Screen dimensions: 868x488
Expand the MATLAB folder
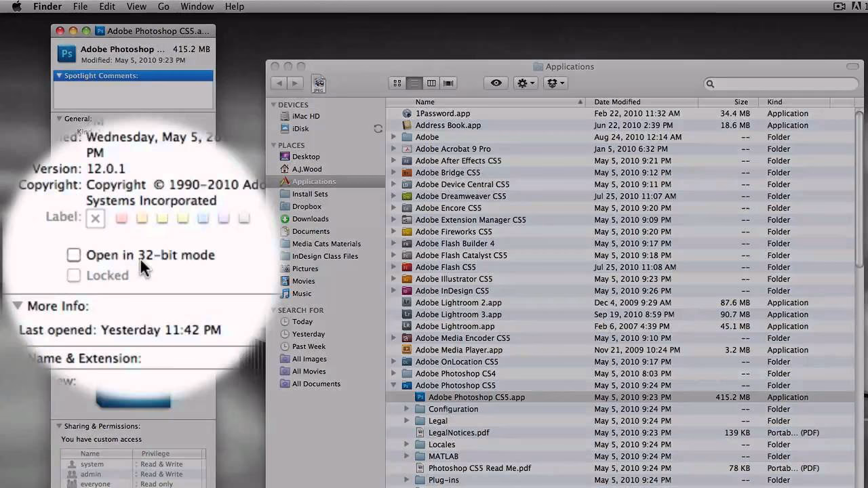(x=407, y=456)
